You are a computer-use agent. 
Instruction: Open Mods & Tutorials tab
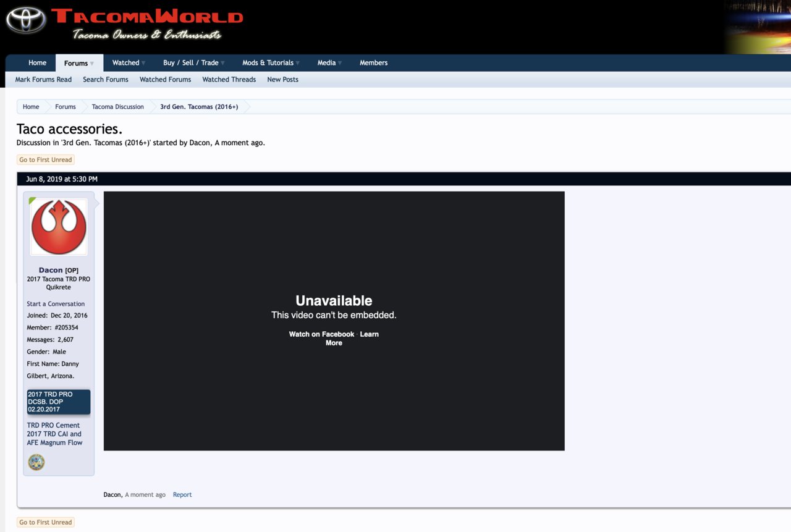coord(268,62)
